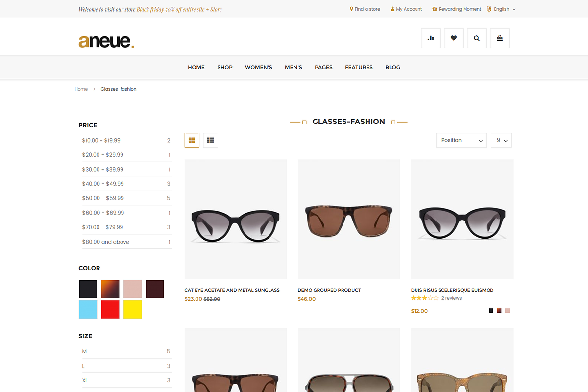Click the Find a store pin icon
This screenshot has height=392, width=588.
click(x=351, y=9)
